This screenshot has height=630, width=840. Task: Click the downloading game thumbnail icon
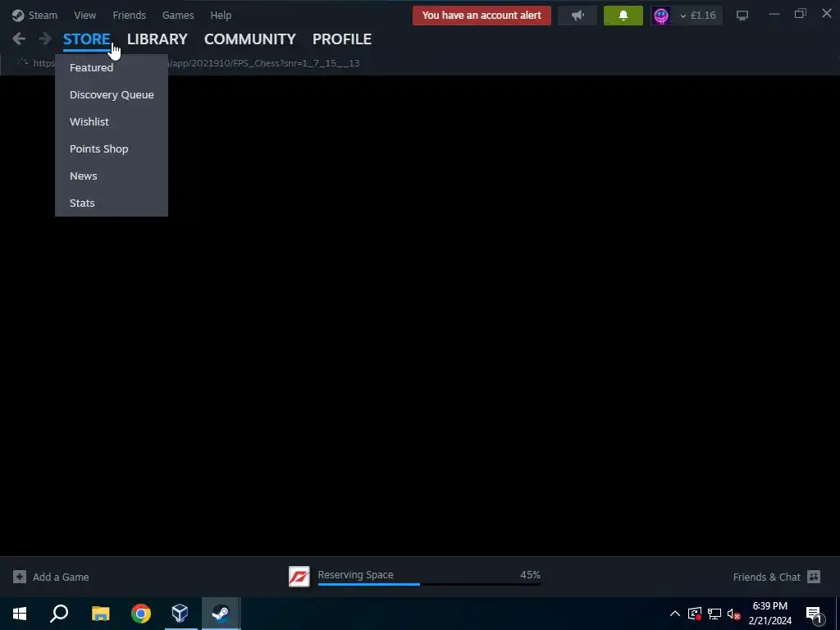coord(299,577)
